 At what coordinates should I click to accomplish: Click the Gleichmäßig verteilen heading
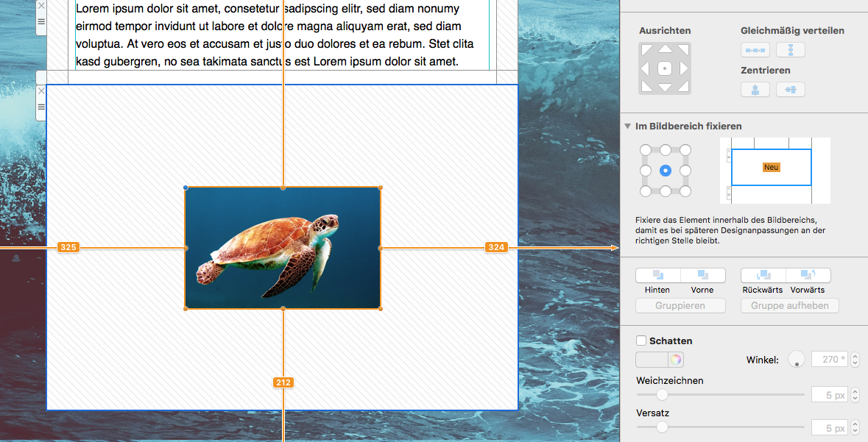(793, 30)
